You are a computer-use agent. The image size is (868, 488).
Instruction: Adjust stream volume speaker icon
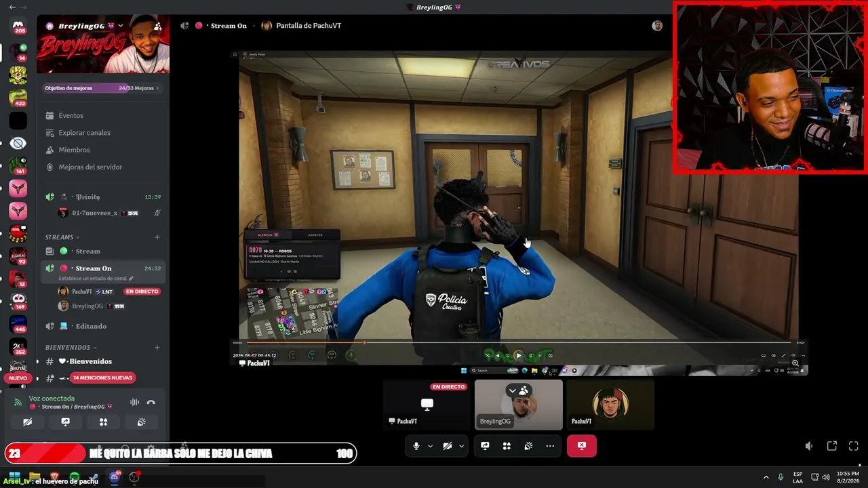(x=809, y=446)
